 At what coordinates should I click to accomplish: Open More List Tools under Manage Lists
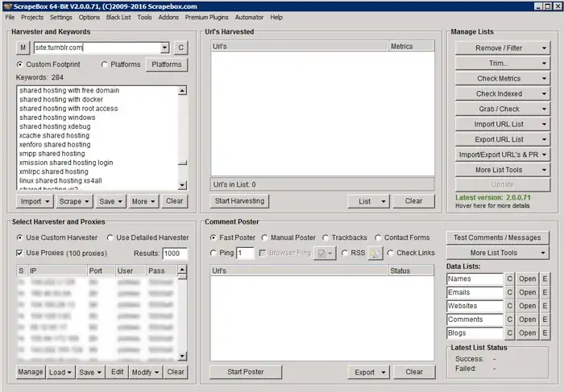(503, 170)
